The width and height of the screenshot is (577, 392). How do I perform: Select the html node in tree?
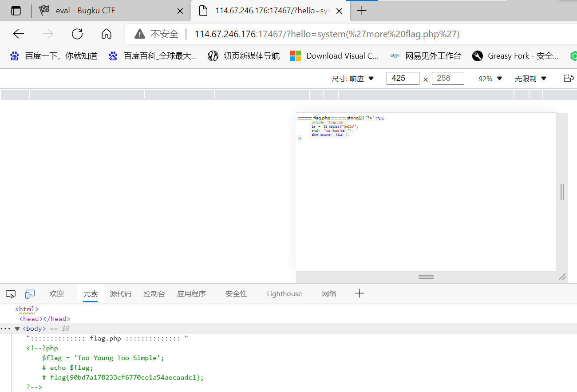tap(27, 309)
